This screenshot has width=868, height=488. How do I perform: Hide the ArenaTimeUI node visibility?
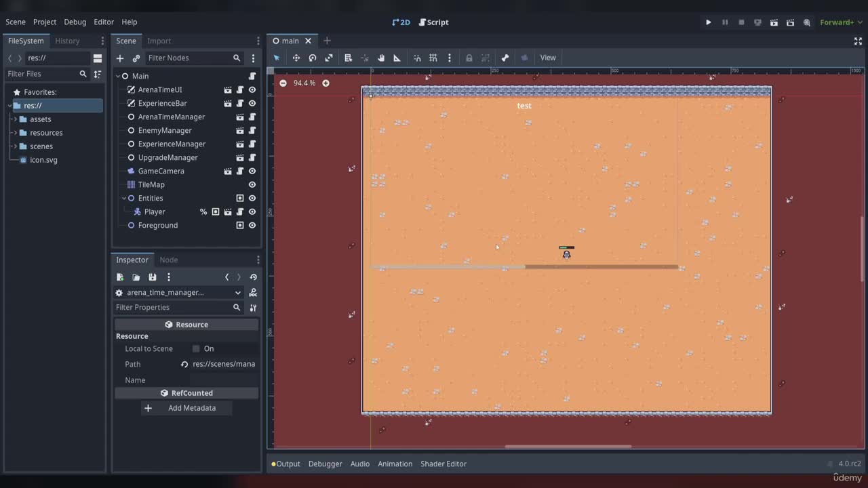click(252, 89)
